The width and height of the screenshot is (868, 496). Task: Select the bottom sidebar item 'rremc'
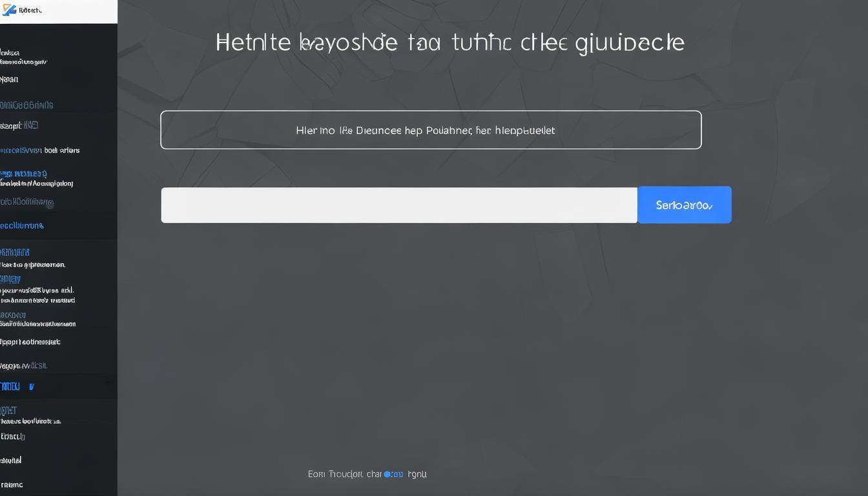click(12, 484)
